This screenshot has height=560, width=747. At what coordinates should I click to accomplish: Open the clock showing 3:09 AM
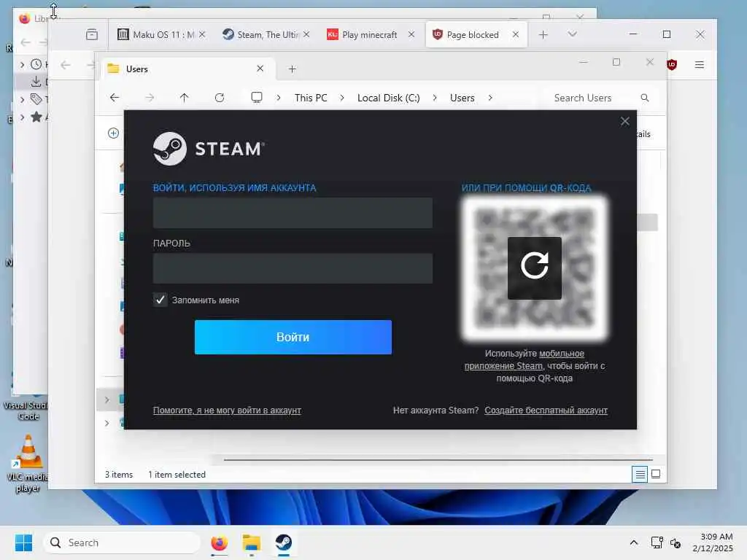pyautogui.click(x=713, y=542)
